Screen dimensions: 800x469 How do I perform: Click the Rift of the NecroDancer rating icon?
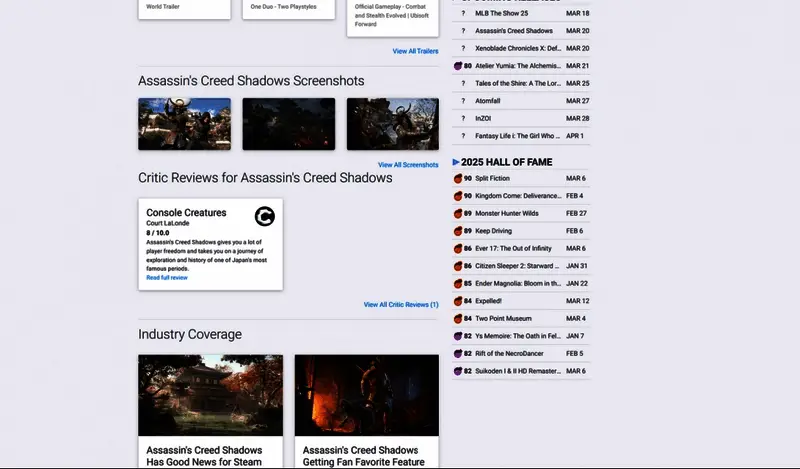click(x=458, y=353)
